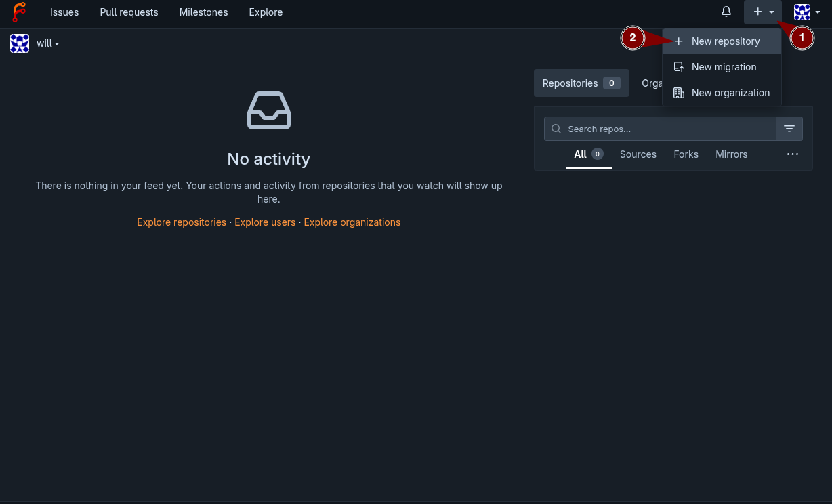This screenshot has height=504, width=832.
Task: Expand the plus create-new dropdown
Action: point(763,12)
